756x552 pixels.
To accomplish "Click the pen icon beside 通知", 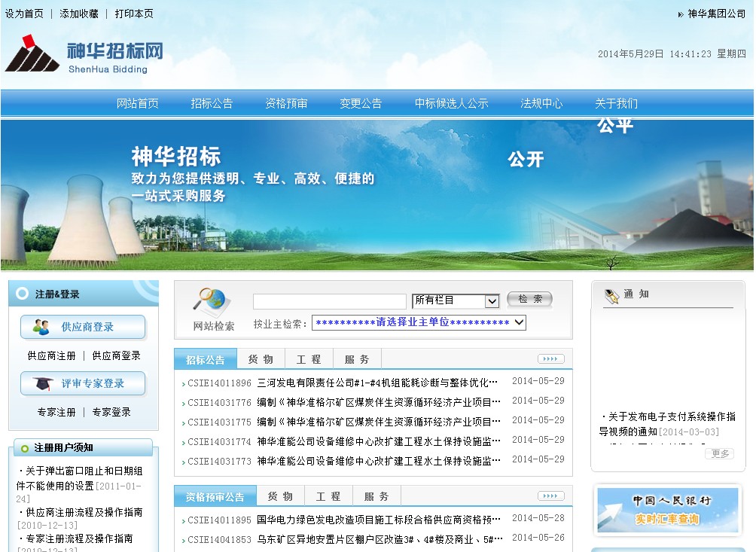I will point(611,296).
